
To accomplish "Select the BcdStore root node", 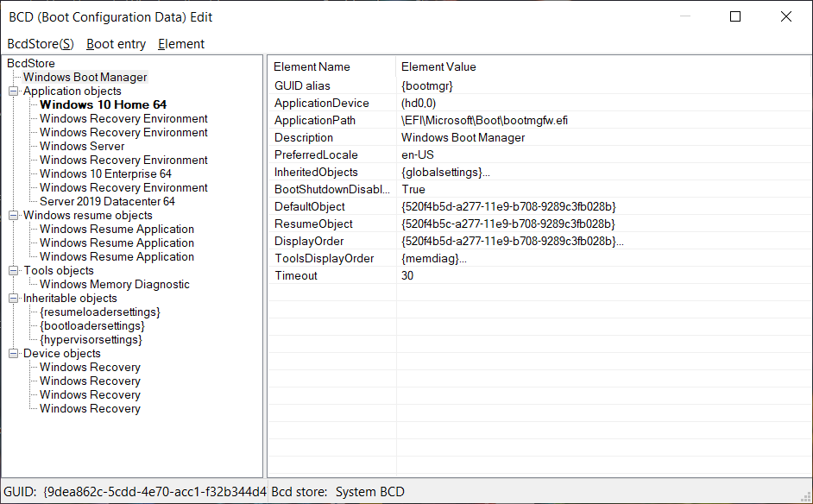I will 31,63.
